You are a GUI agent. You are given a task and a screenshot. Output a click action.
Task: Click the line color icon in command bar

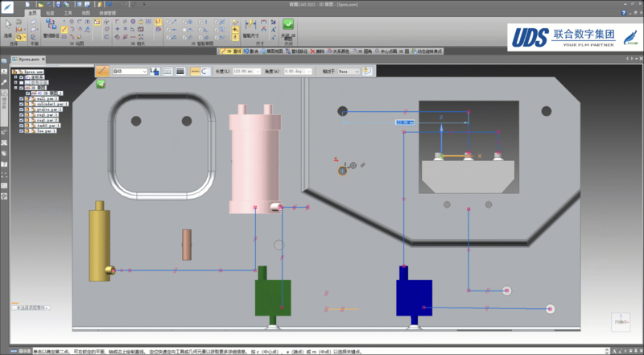(155, 71)
